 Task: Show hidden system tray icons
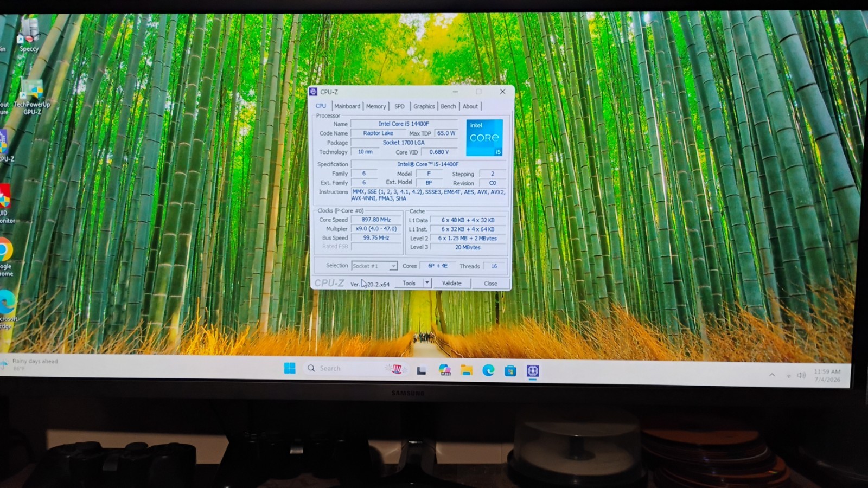pos(772,375)
